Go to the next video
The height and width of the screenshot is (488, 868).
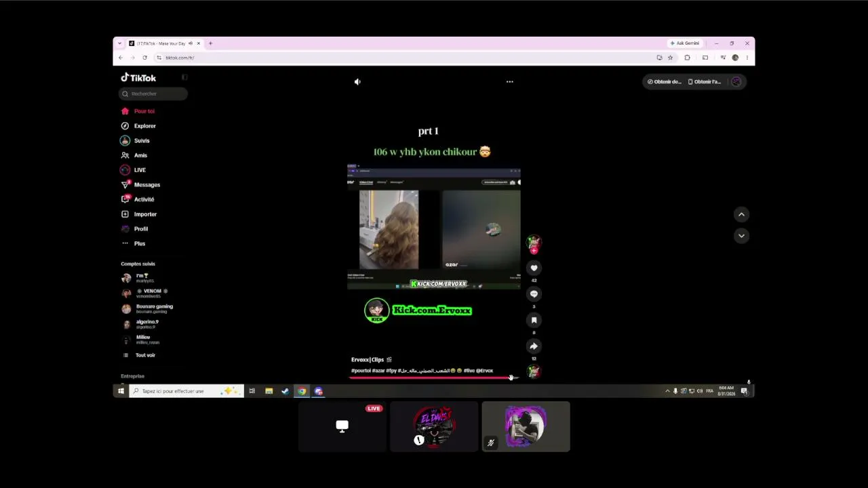[x=741, y=236]
